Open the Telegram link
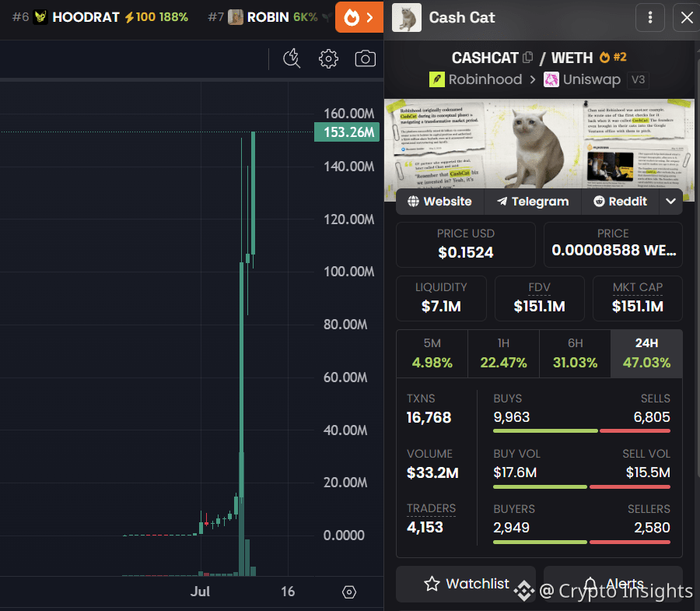Image resolution: width=700 pixels, height=611 pixels. click(x=533, y=202)
